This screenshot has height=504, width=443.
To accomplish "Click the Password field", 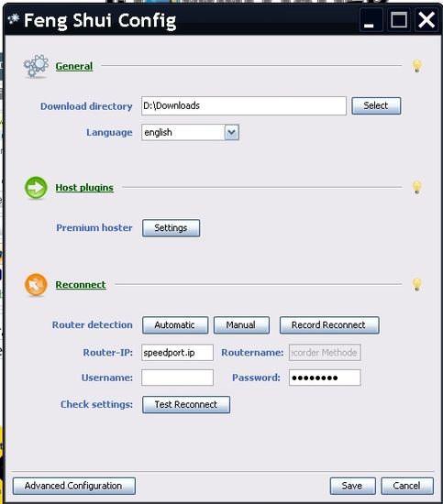I will pyautogui.click(x=325, y=378).
